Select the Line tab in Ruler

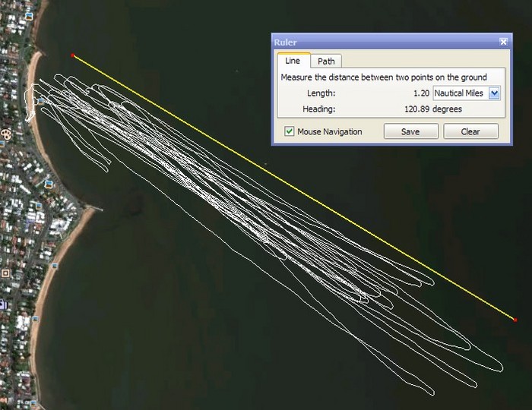pyautogui.click(x=293, y=61)
